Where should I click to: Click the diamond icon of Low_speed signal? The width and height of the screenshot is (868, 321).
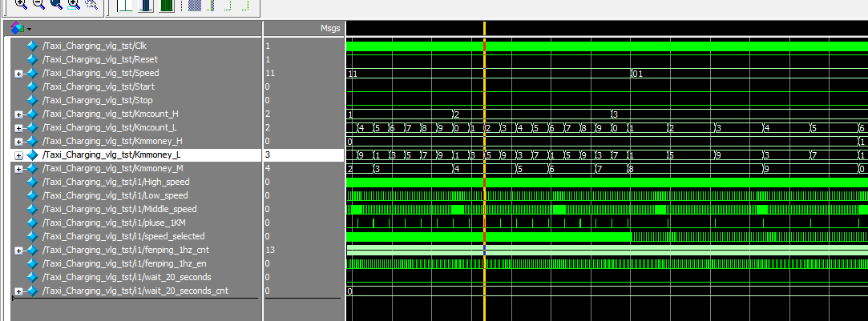[33, 195]
